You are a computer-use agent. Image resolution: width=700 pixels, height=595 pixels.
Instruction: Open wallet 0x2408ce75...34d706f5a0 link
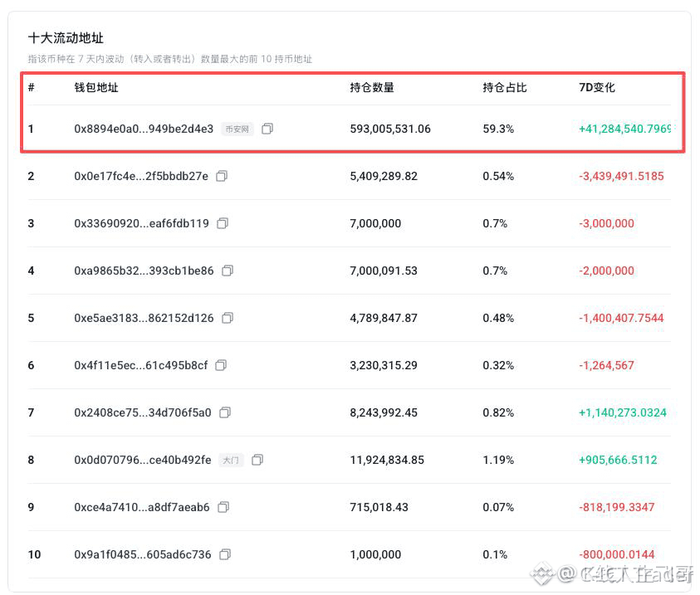click(x=143, y=412)
